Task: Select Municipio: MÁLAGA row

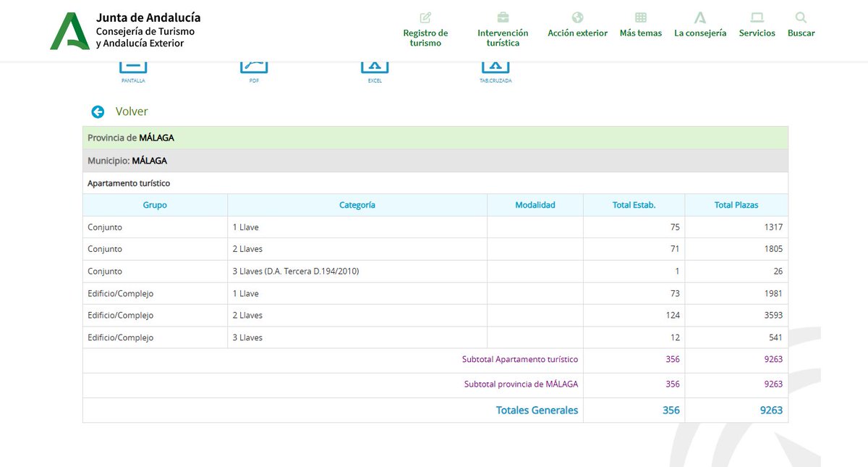Action: (x=435, y=161)
